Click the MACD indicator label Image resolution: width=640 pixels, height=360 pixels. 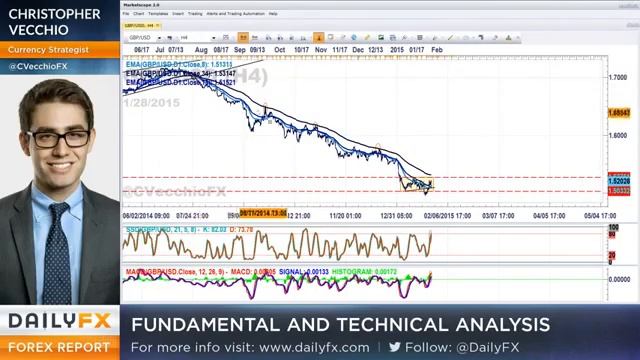[200, 271]
